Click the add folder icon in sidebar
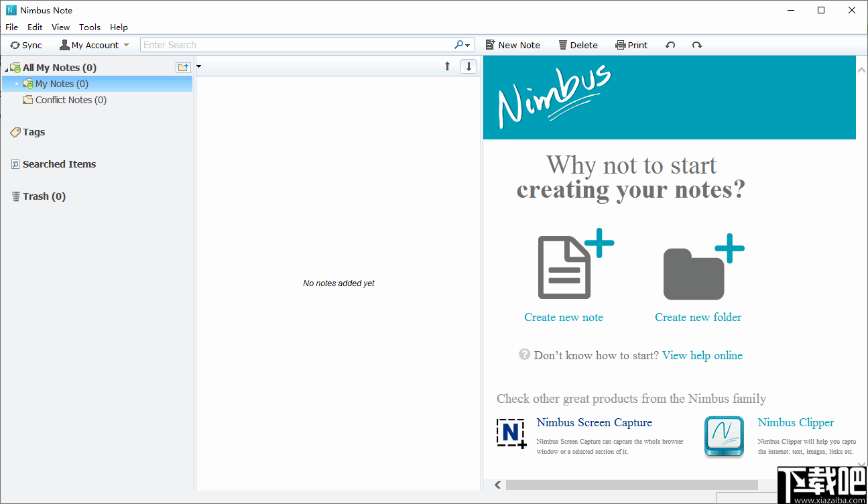Screen dimensions: 868x504 click(x=183, y=67)
